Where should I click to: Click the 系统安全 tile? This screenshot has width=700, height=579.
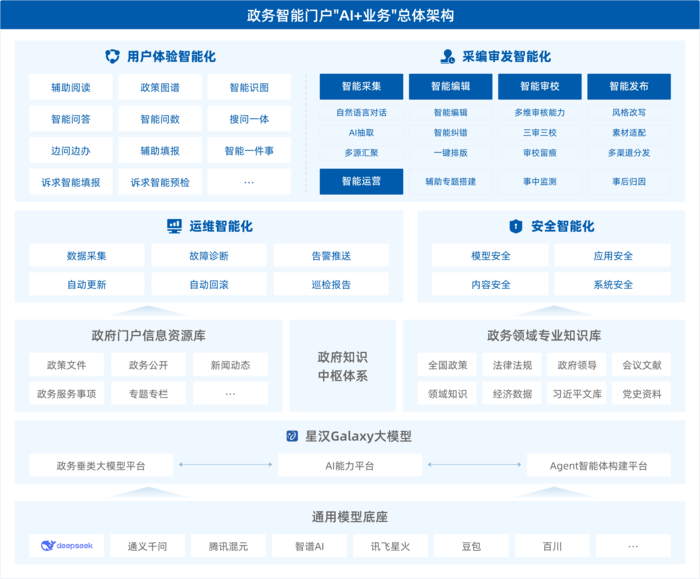click(612, 284)
